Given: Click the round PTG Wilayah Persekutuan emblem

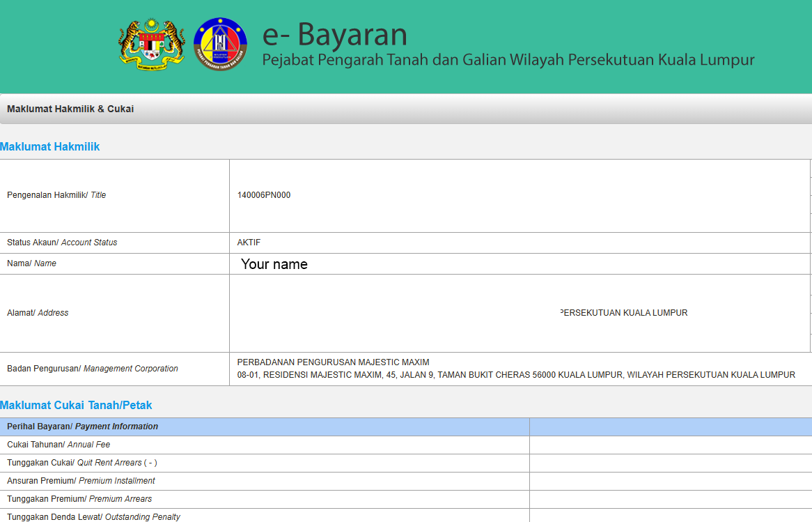Looking at the screenshot, I should [221, 44].
